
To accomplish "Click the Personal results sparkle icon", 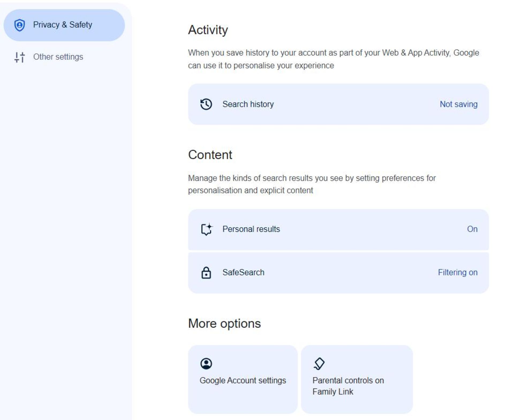I will pos(206,229).
